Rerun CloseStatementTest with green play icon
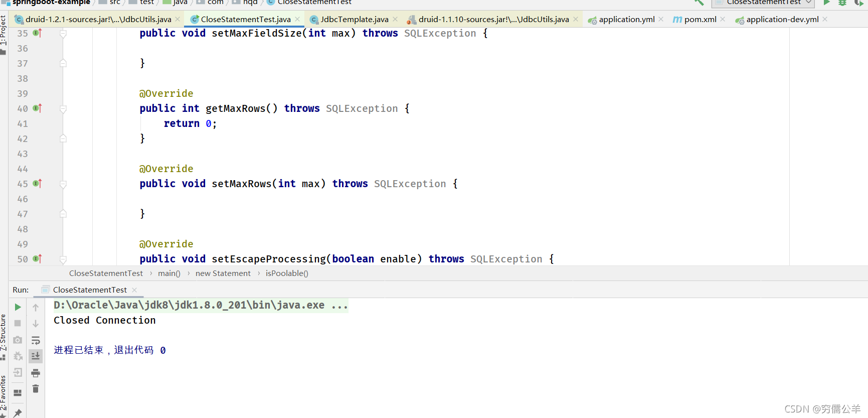 point(18,307)
